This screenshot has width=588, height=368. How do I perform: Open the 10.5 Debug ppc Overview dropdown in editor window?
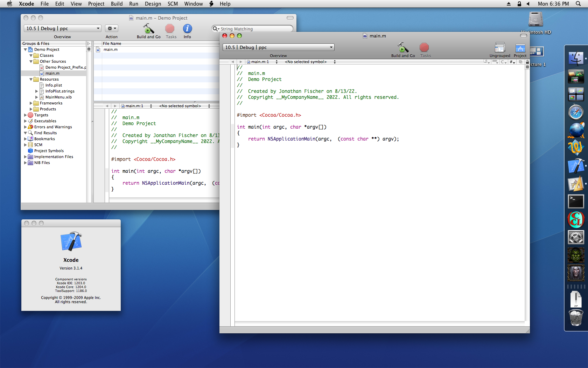click(279, 47)
